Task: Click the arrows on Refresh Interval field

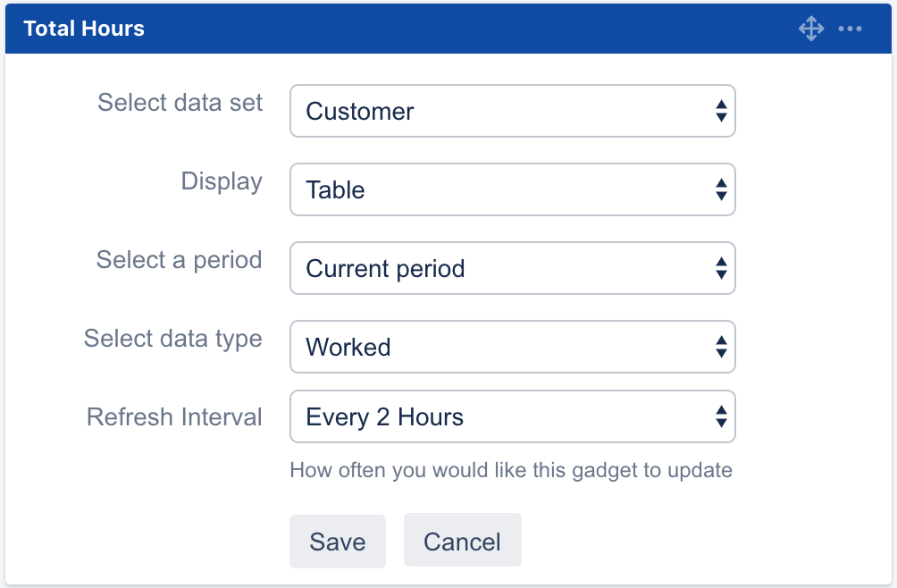Action: coord(721,416)
